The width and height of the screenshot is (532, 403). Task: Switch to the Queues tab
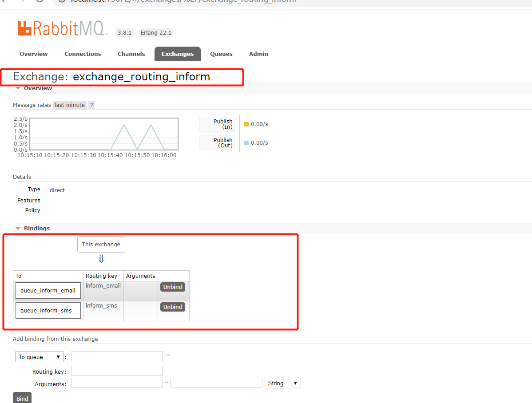(221, 54)
